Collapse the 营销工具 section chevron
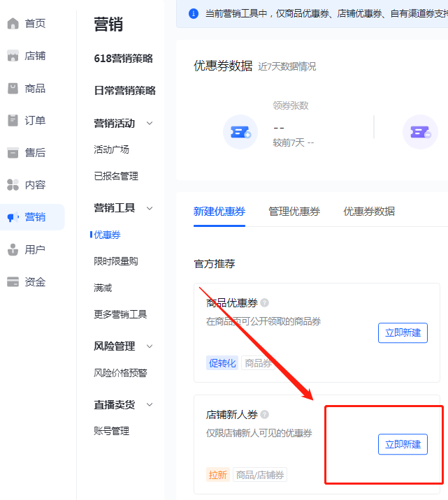The width and height of the screenshot is (448, 500). [x=150, y=209]
